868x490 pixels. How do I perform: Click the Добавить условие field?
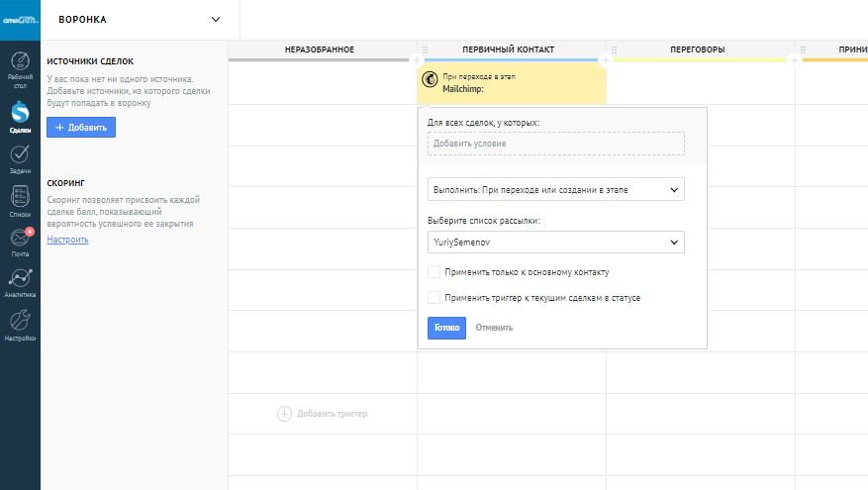(x=555, y=144)
